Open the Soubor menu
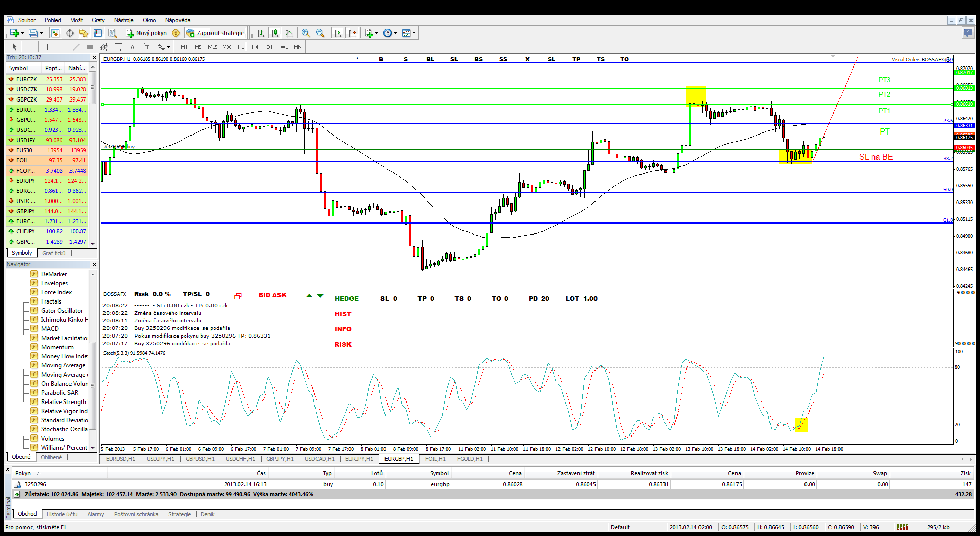The image size is (980, 536). tap(27, 20)
